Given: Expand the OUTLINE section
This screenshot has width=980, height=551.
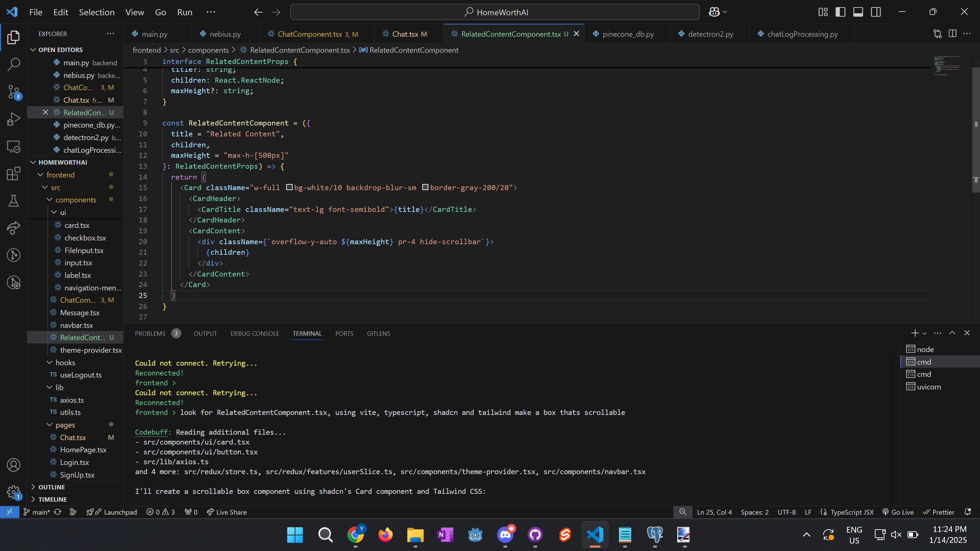Looking at the screenshot, I should [x=51, y=487].
